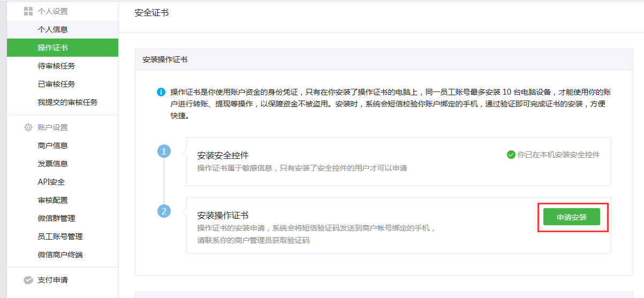Select API安全 in sidebar
Viewport: 644px width, 298px height.
(51, 182)
